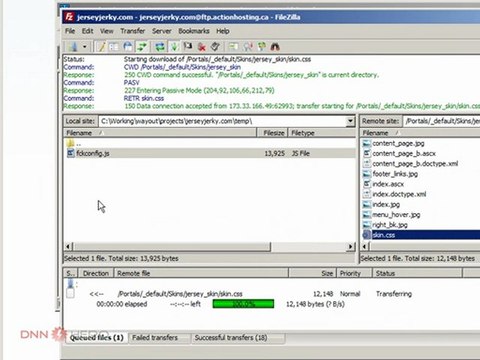480x360 pixels.
Task: Click the 'PASV' command log line
Action: click(132, 83)
